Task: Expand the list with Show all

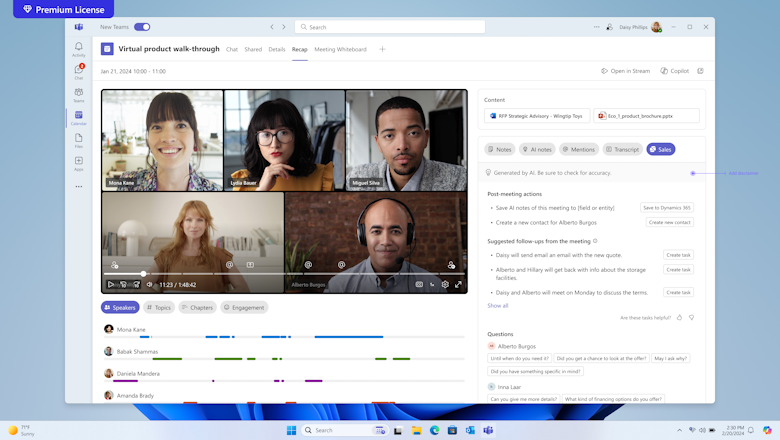Action: [x=498, y=305]
